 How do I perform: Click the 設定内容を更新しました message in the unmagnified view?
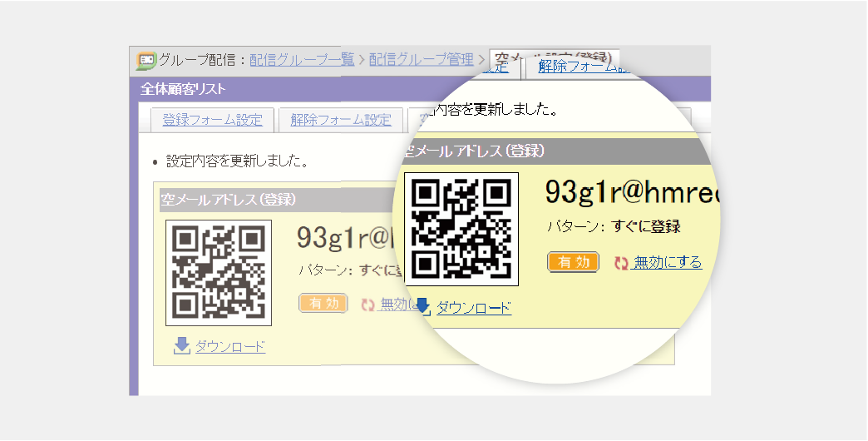click(238, 161)
